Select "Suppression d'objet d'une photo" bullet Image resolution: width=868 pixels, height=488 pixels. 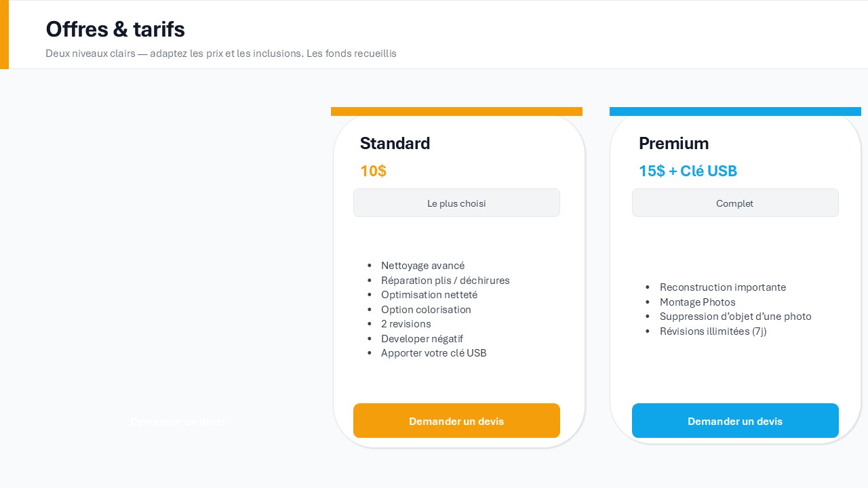coord(735,317)
